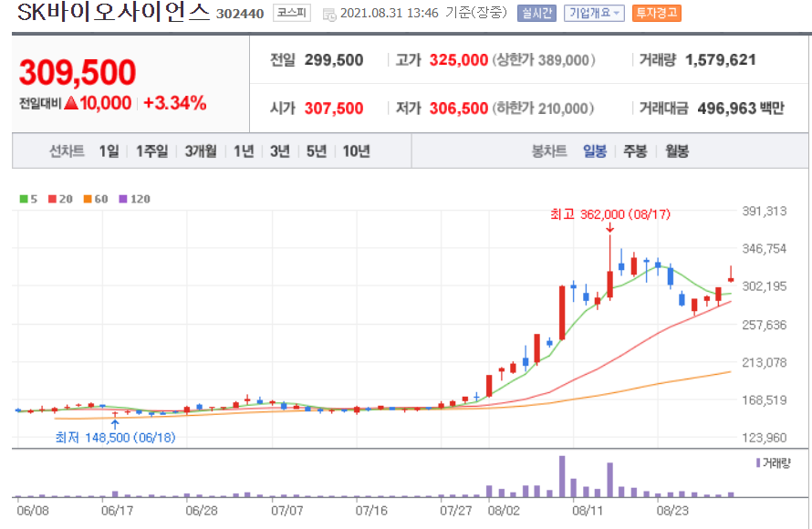This screenshot has width=812, height=529.
Task: Select the 5년 line chart tab
Action: click(x=317, y=151)
